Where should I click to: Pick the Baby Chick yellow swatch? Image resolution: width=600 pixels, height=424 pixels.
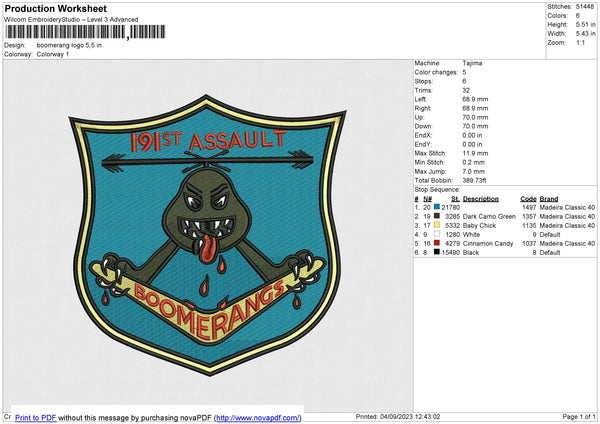[437, 225]
